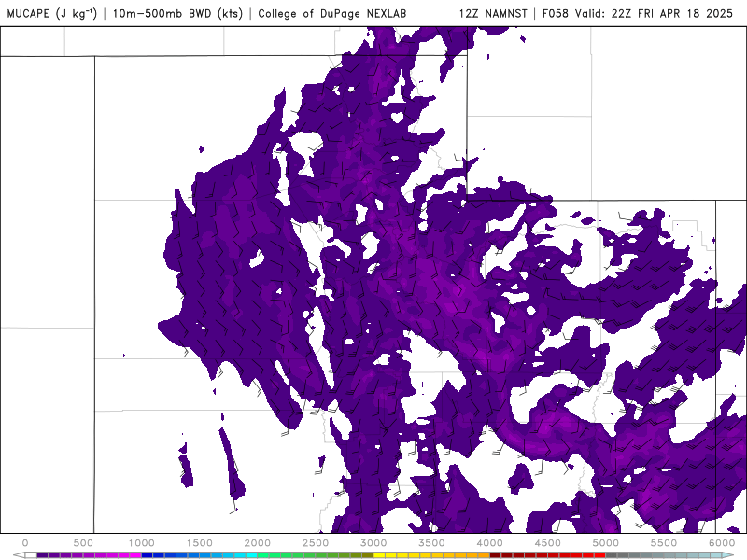Click the white swatch at colorbar start
This screenshot has width=747, height=560.
(x=31, y=554)
